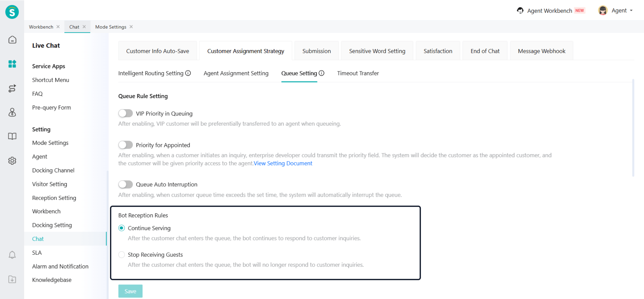
Task: Switch to Timeout Transfer tab
Action: tap(358, 73)
